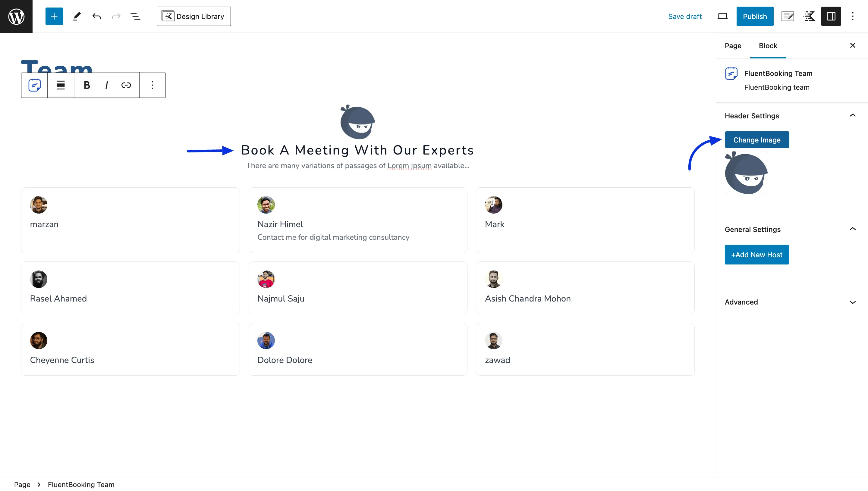Click the FluentBooking Team icon in sidebar

point(731,73)
